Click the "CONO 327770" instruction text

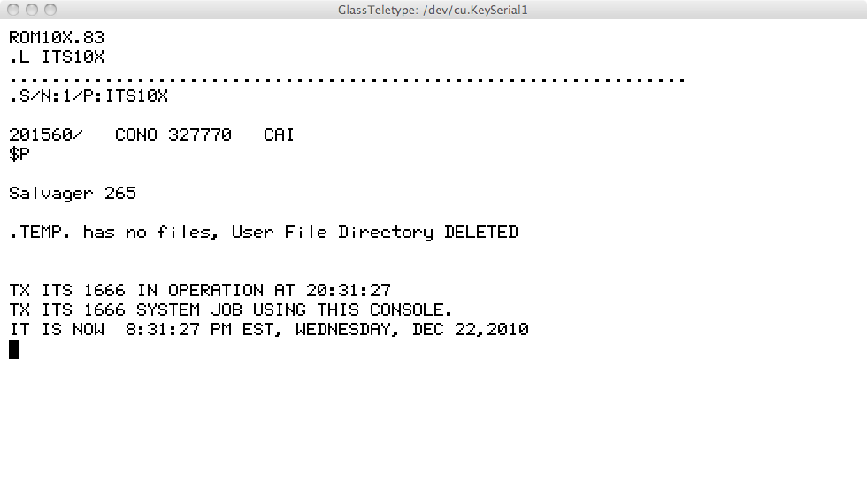(x=173, y=134)
